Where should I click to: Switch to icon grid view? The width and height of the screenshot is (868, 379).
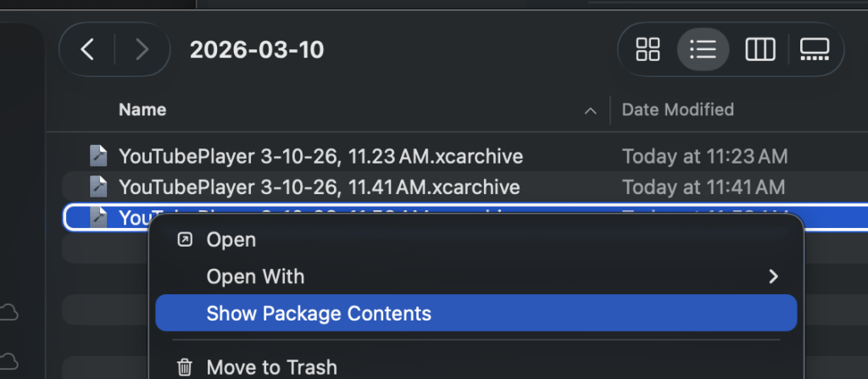coord(648,50)
